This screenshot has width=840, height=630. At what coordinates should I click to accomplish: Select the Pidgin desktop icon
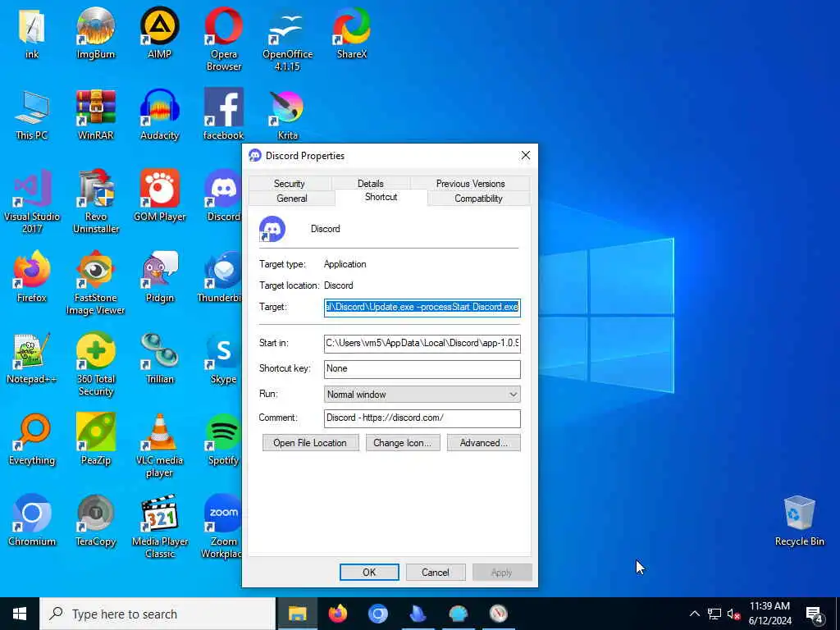[159, 276]
